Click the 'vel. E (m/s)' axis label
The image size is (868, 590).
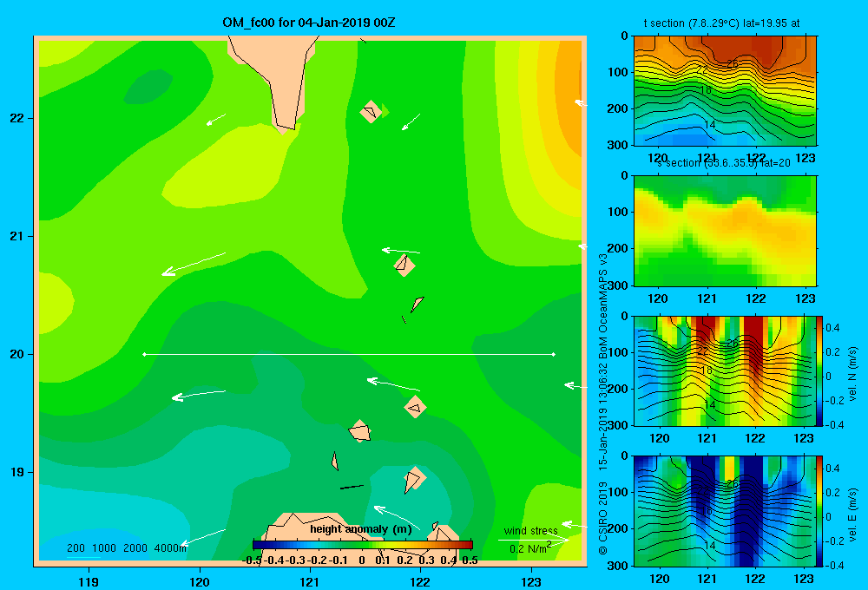pos(852,513)
